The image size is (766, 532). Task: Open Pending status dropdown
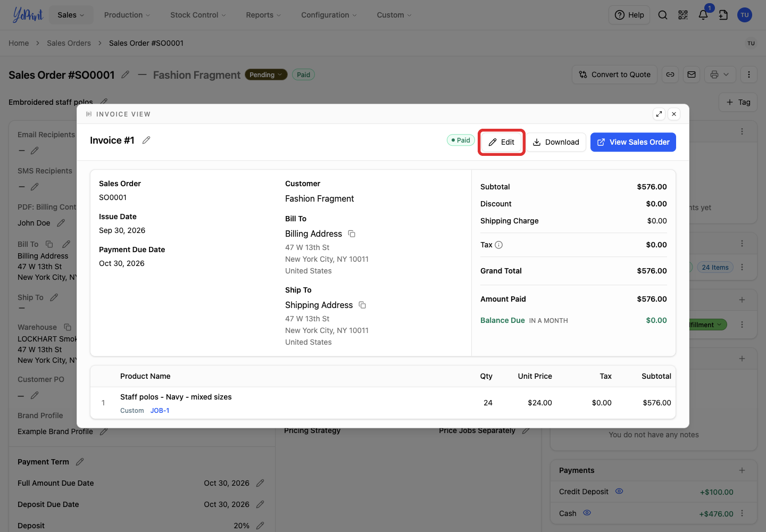(x=266, y=74)
